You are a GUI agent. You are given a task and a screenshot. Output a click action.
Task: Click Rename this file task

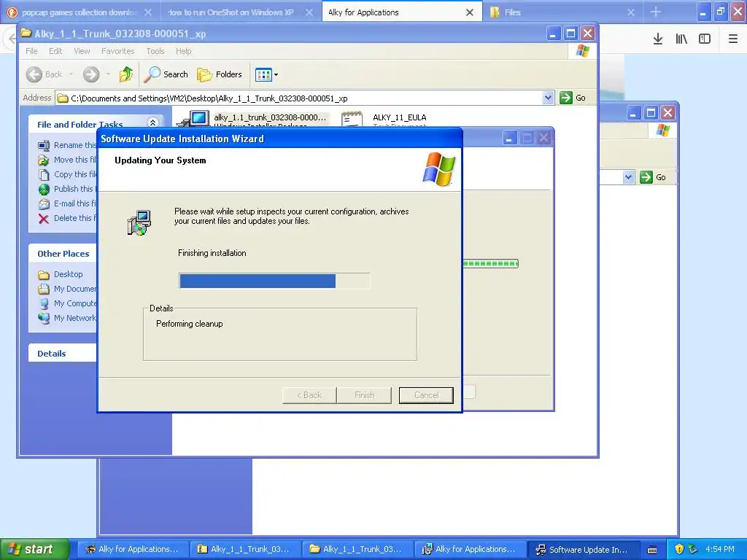[x=75, y=145]
